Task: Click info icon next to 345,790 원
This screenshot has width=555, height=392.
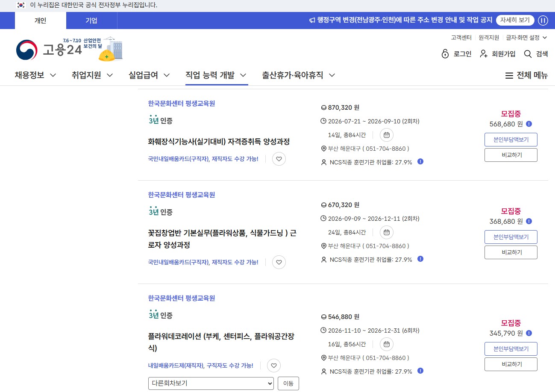Action: tap(529, 333)
